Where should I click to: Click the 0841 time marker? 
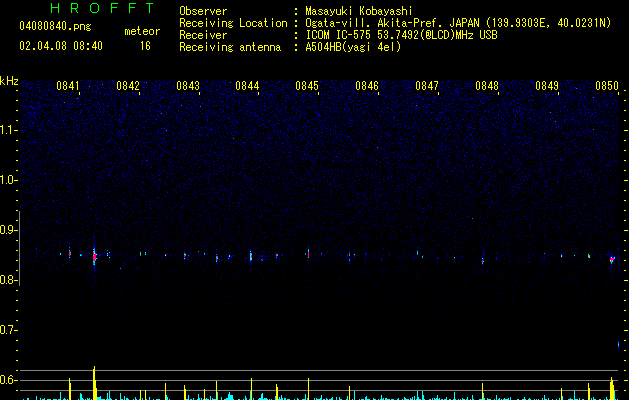click(68, 86)
